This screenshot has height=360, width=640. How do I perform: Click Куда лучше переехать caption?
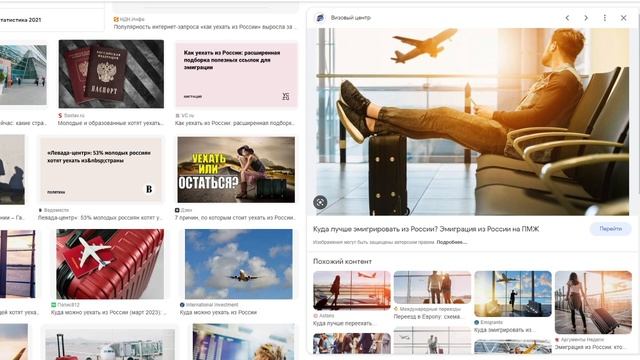(x=344, y=323)
